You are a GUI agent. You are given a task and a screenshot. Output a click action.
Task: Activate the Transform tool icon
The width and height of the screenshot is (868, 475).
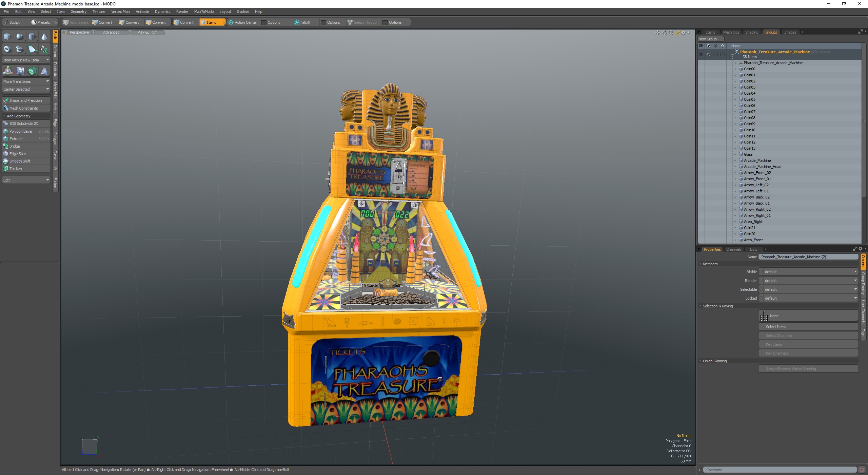point(7,71)
